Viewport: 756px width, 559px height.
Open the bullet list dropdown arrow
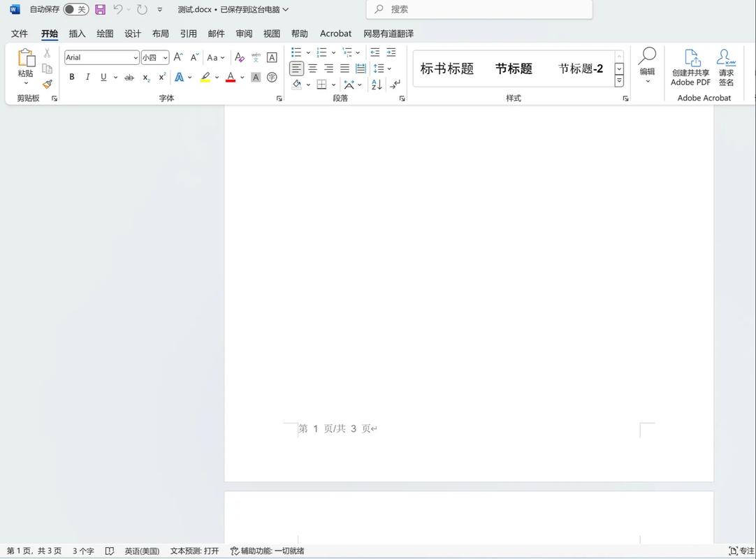[308, 52]
